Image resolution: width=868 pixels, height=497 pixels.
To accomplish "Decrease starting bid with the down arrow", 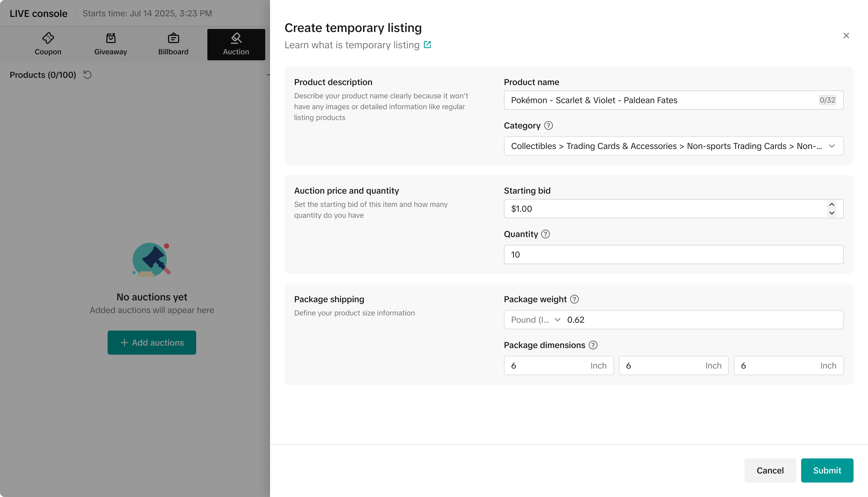I will (x=832, y=213).
